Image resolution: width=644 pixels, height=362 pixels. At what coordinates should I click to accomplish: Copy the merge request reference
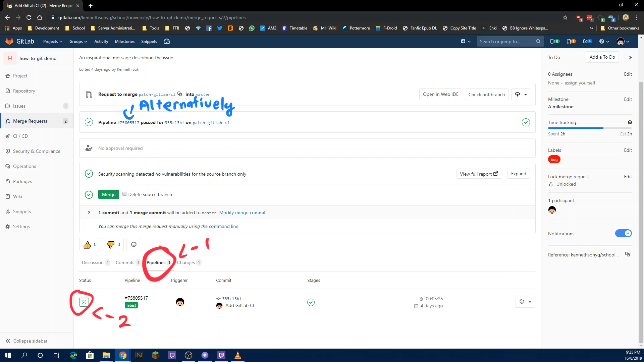628,254
